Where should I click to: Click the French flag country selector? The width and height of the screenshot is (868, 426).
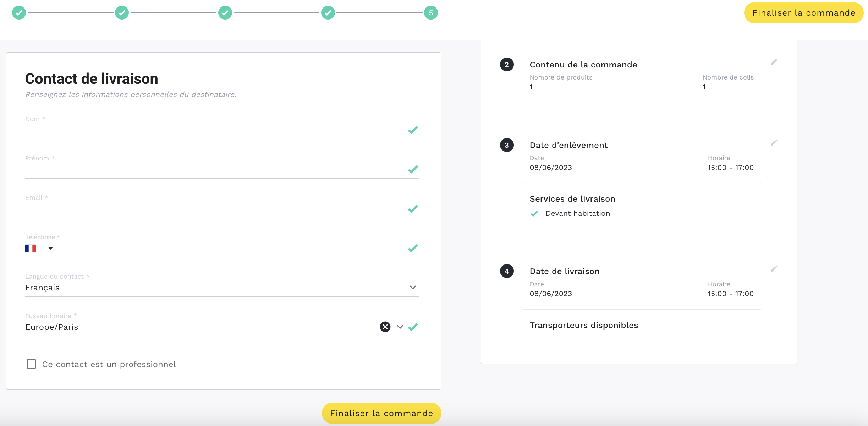click(31, 248)
